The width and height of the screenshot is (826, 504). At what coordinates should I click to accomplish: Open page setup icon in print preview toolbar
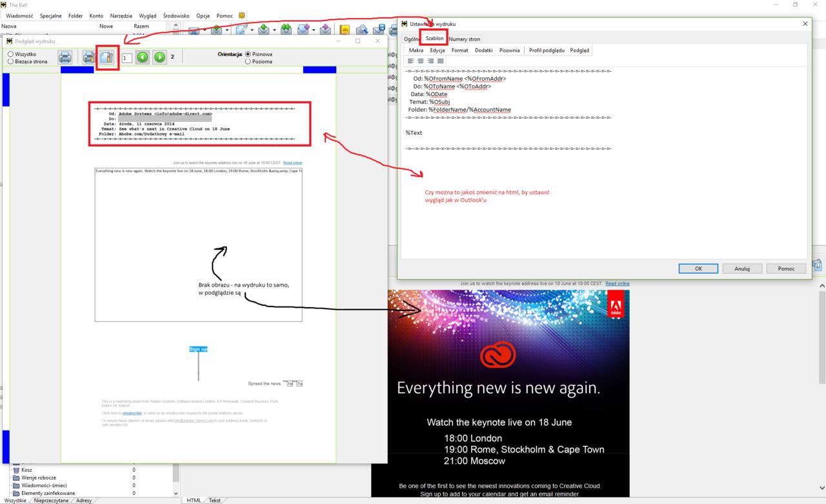(108, 57)
